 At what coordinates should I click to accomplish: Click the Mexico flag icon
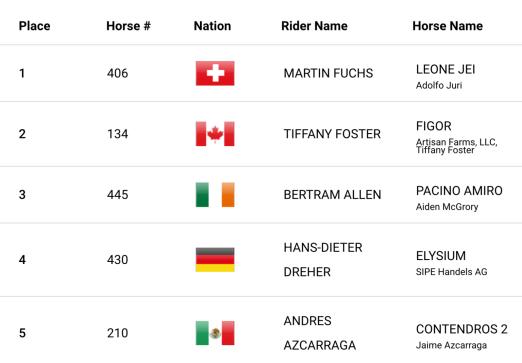(215, 333)
